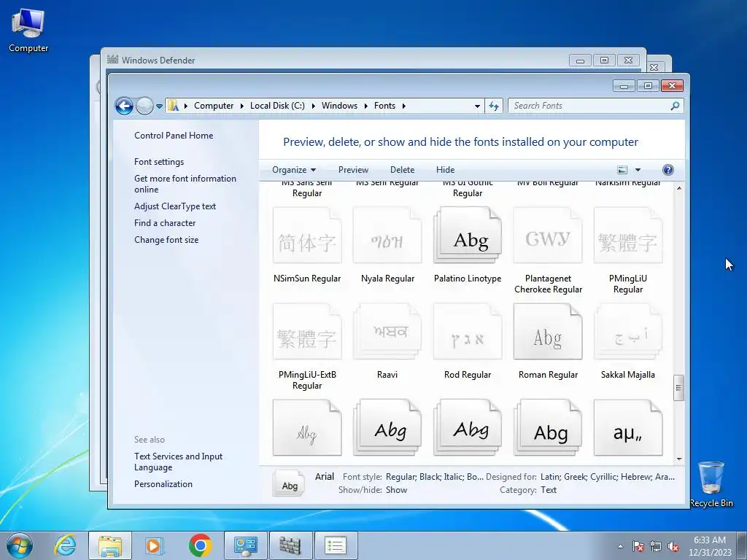Switch to Control Panel taskbar button
Screen dimensions: 747x560
pos(245,545)
